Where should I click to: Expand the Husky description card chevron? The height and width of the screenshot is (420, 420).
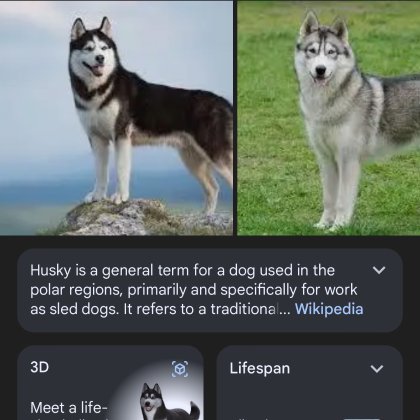379,270
